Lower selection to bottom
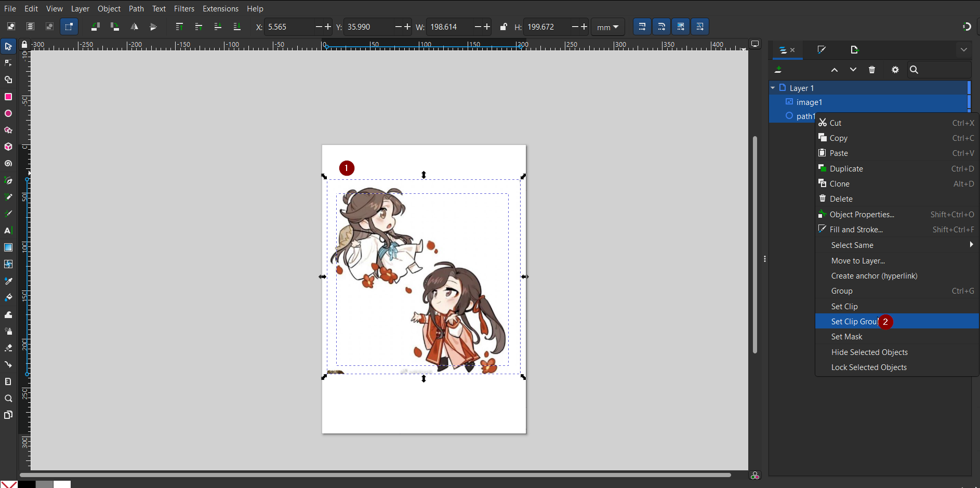The width and height of the screenshot is (980, 488). pyautogui.click(x=237, y=27)
